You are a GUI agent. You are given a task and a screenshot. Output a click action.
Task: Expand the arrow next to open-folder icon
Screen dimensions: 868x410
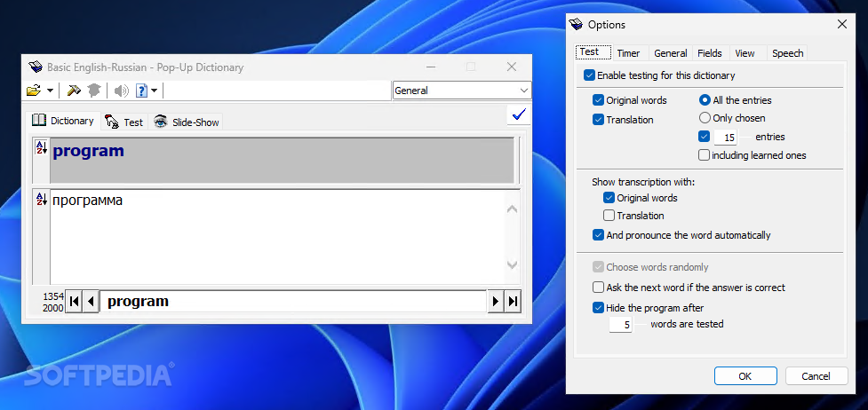(50, 91)
